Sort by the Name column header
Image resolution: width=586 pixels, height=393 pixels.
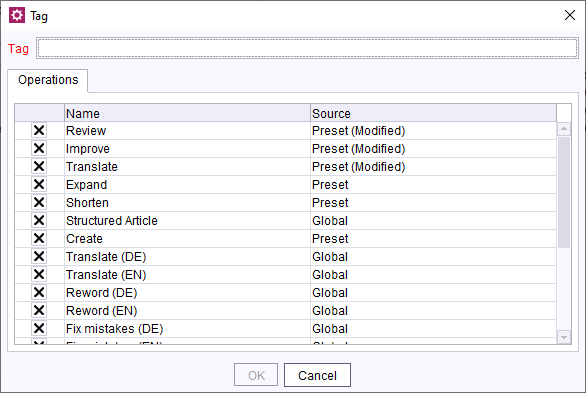click(x=187, y=113)
